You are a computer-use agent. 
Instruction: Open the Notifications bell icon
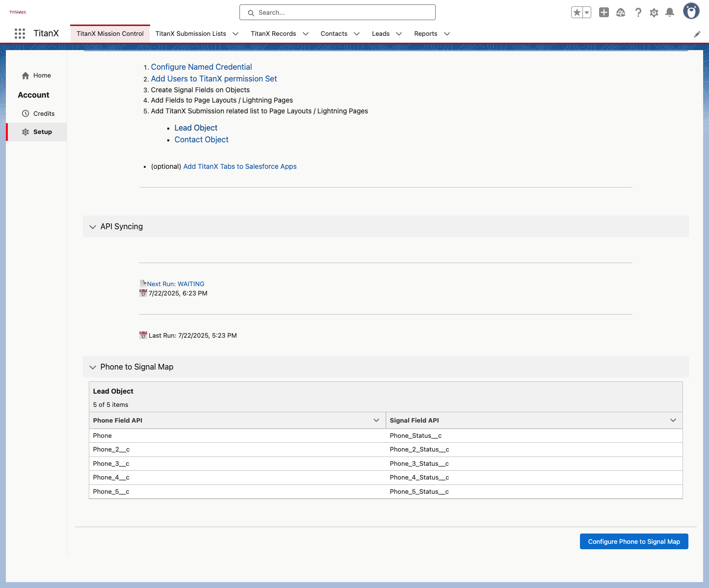pos(670,13)
